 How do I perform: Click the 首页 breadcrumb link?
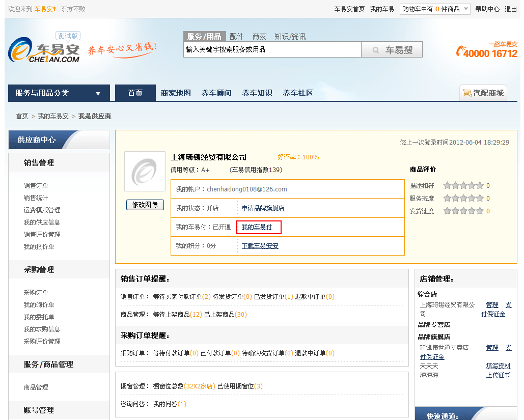[22, 116]
